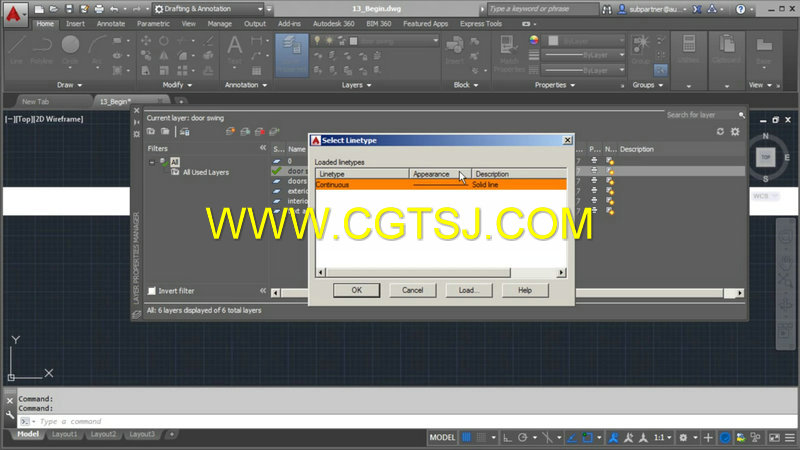Image resolution: width=800 pixels, height=450 pixels.
Task: Click the Plot printer icon in quick access toolbar
Action: (x=99, y=9)
